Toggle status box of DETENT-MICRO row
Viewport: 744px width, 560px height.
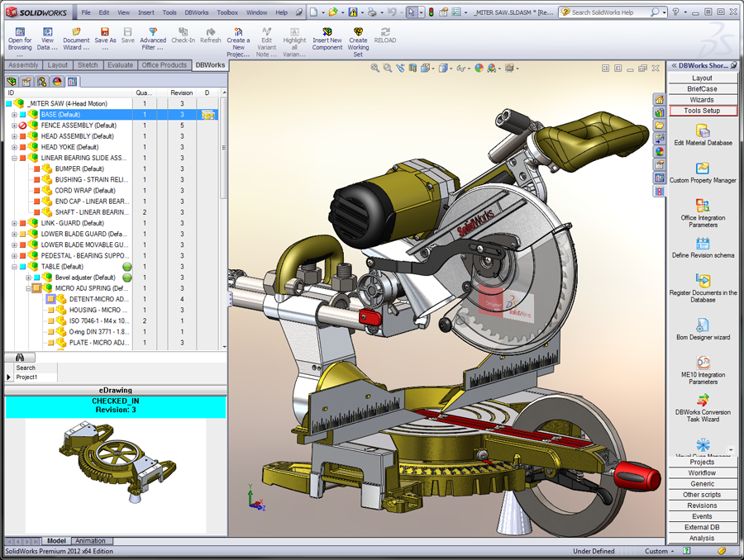tap(50, 299)
